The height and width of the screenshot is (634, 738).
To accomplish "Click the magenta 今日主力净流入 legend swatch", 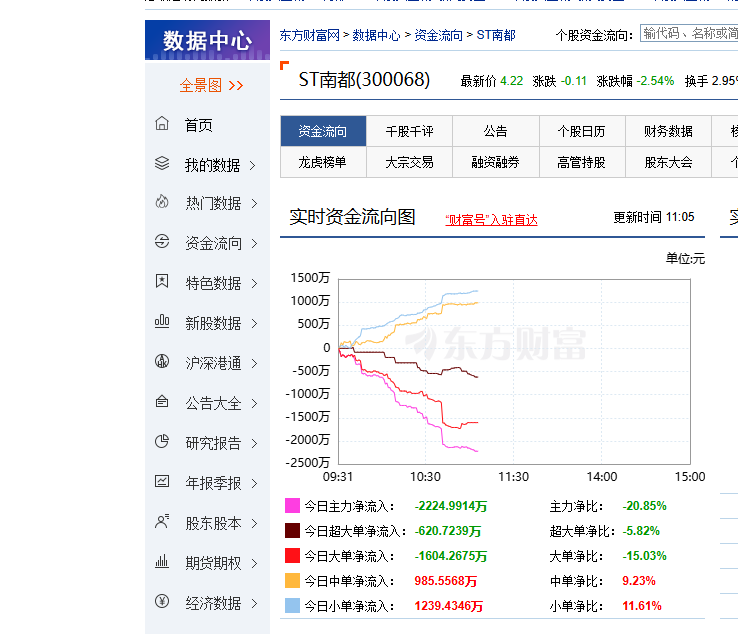I will point(292,506).
